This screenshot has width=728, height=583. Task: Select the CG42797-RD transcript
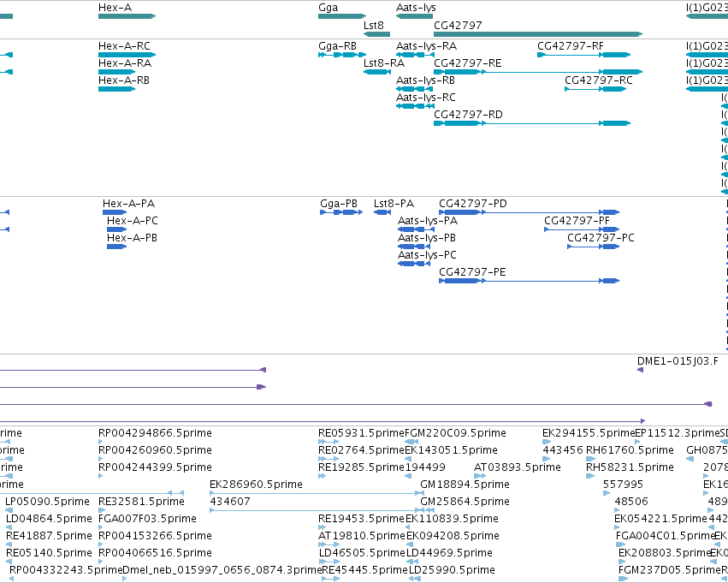[x=532, y=123]
